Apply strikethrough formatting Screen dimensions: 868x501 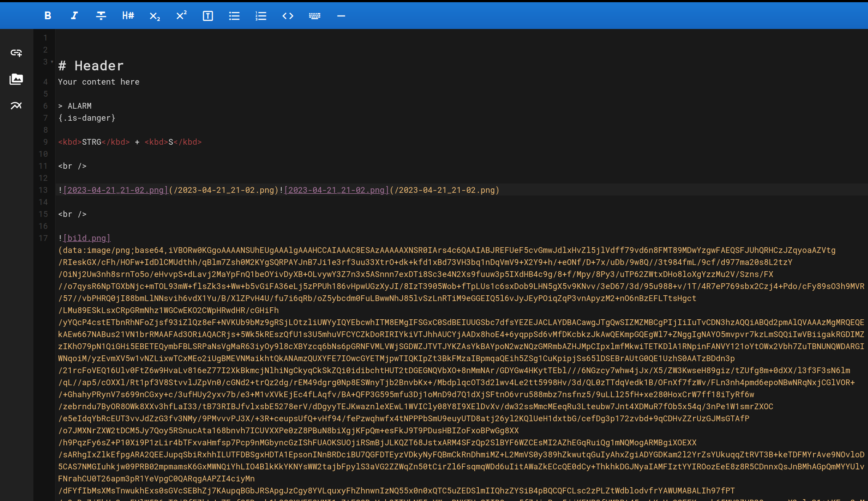tap(101, 16)
